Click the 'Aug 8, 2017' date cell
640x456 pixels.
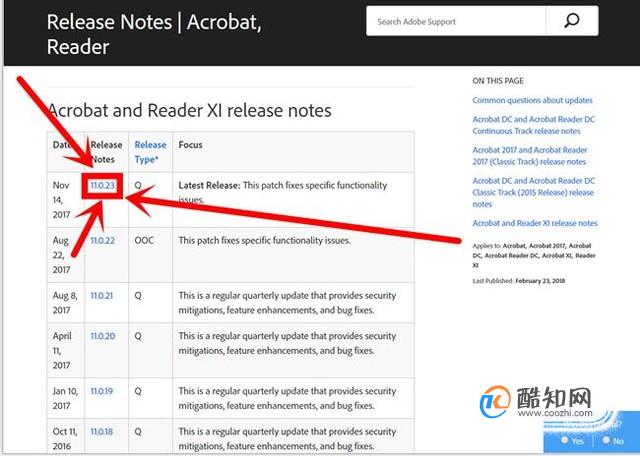coord(65,303)
